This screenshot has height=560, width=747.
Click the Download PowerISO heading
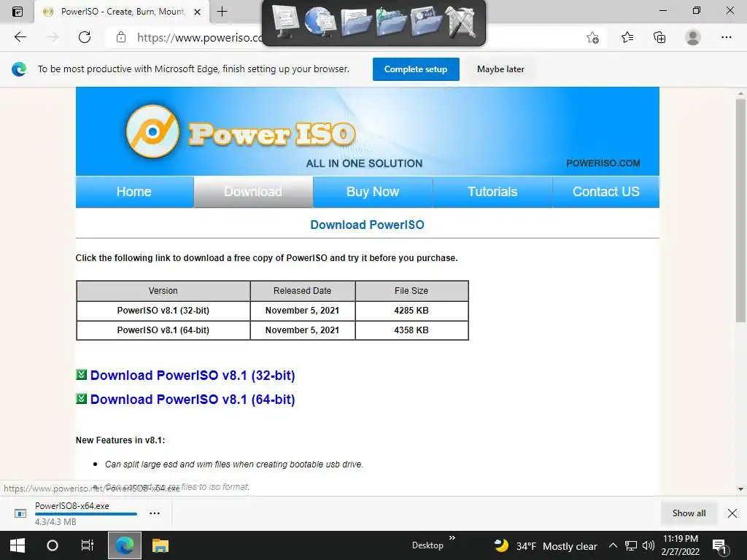click(x=368, y=225)
